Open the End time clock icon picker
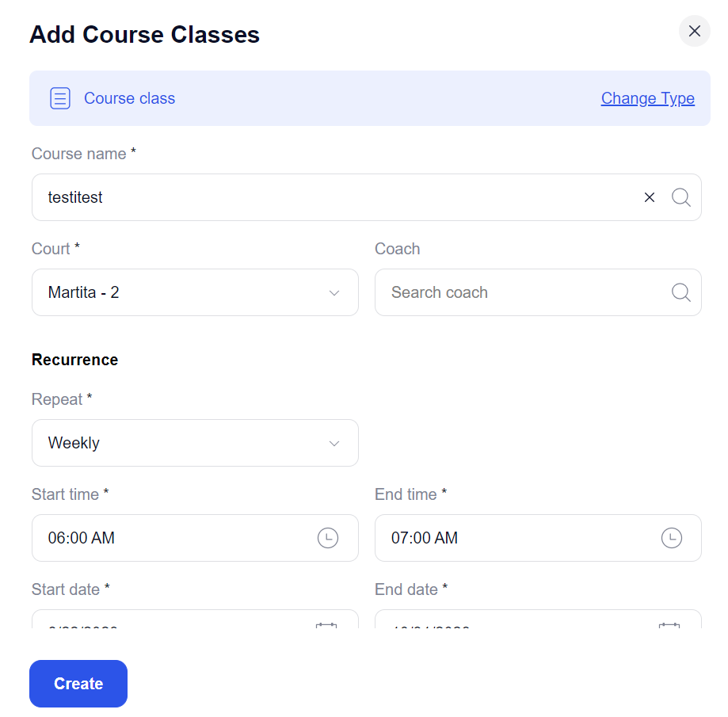728x717 pixels. (x=671, y=538)
